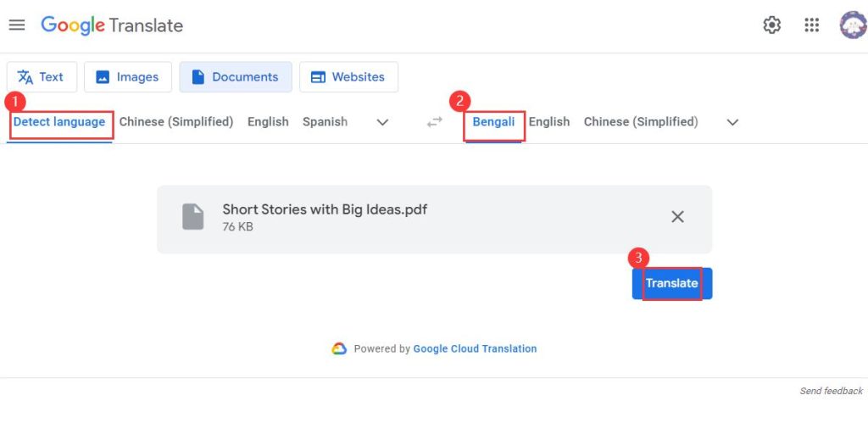
Task: Select English as source language
Action: (x=268, y=122)
